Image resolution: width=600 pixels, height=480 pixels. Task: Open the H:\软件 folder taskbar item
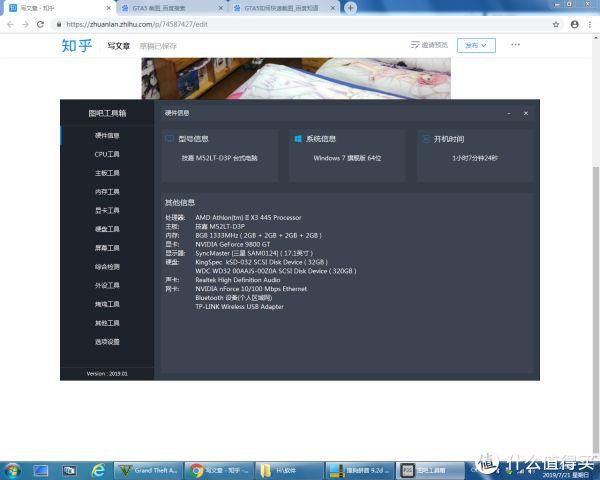pyautogui.click(x=290, y=470)
